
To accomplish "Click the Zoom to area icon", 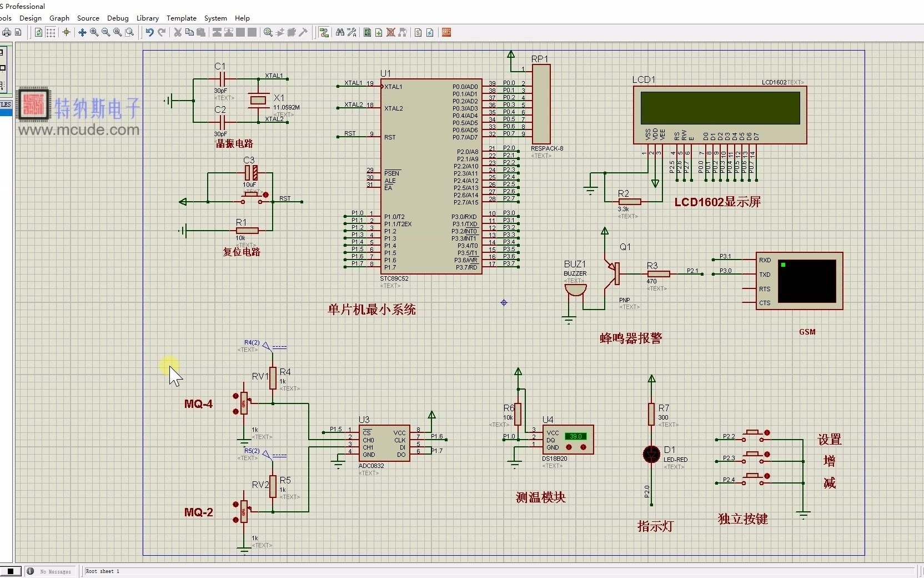I will [x=129, y=32].
